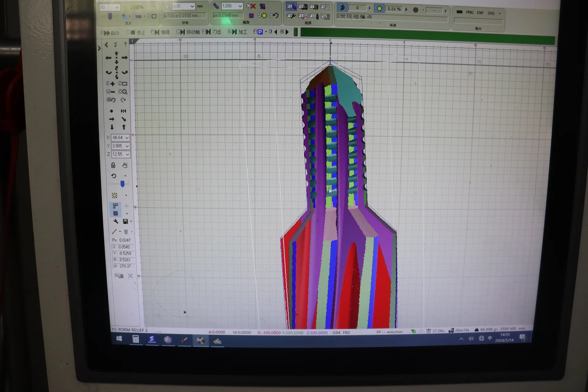
Task: Click the display slider in top-left panel
Action: pos(110,16)
